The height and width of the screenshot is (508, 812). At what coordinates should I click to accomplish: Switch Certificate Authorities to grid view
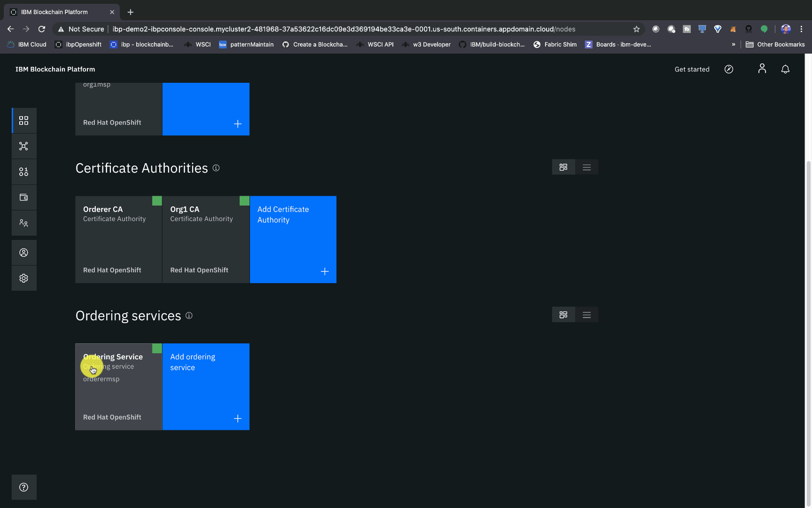tap(563, 167)
